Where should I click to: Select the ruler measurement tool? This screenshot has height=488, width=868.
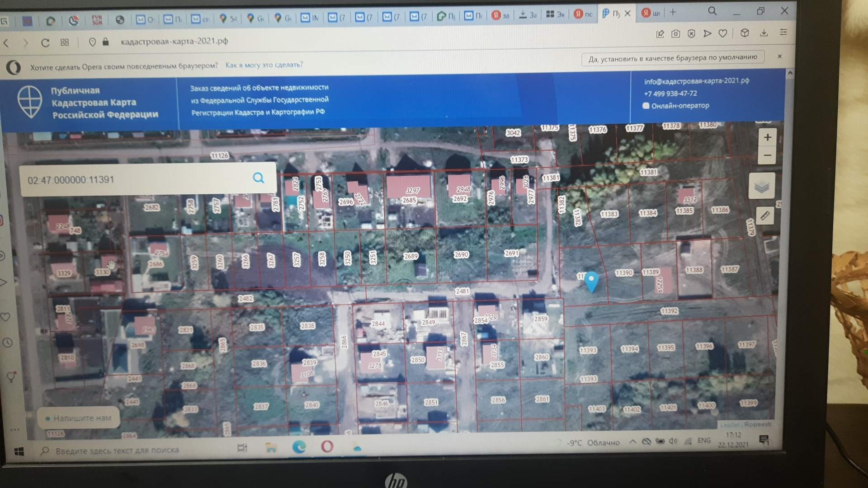764,216
